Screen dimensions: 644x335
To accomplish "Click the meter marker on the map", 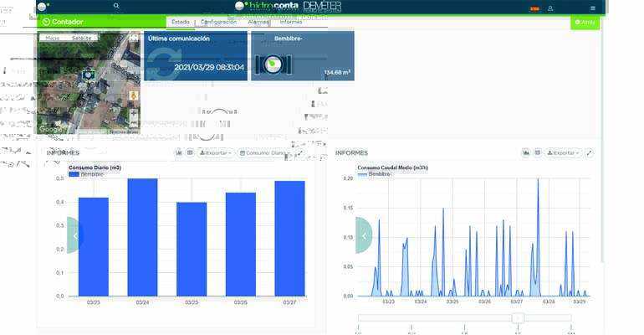I will (x=89, y=75).
